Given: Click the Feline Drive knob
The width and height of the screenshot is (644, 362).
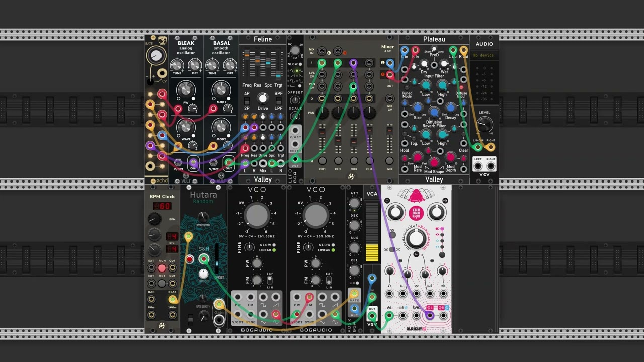Looking at the screenshot, I should pyautogui.click(x=262, y=98).
